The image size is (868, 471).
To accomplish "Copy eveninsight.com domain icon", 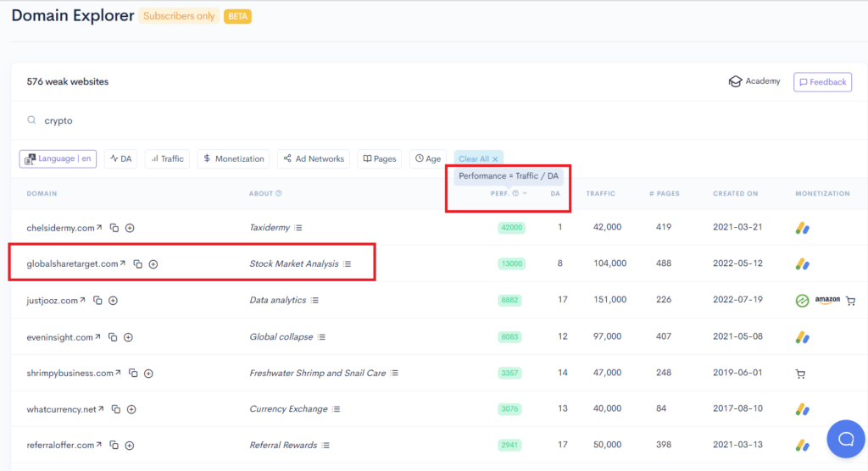I will pyautogui.click(x=113, y=337).
